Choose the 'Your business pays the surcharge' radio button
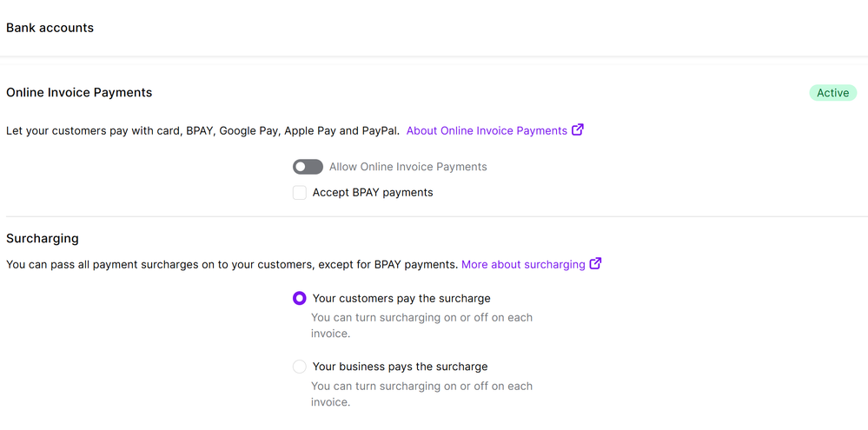The width and height of the screenshot is (868, 430). [300, 367]
